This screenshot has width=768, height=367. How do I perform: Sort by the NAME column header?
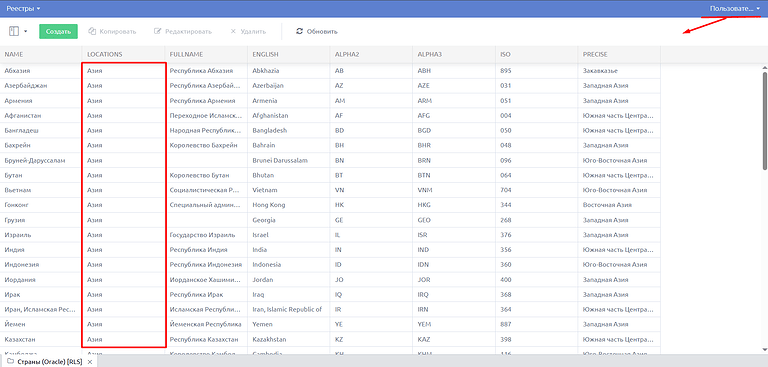point(41,54)
